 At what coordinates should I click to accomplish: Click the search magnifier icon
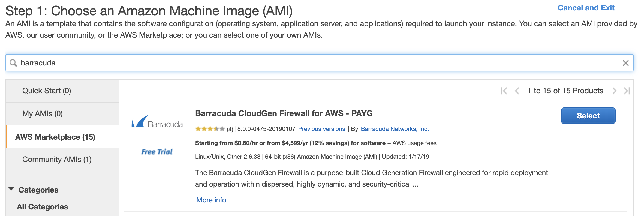coord(13,63)
